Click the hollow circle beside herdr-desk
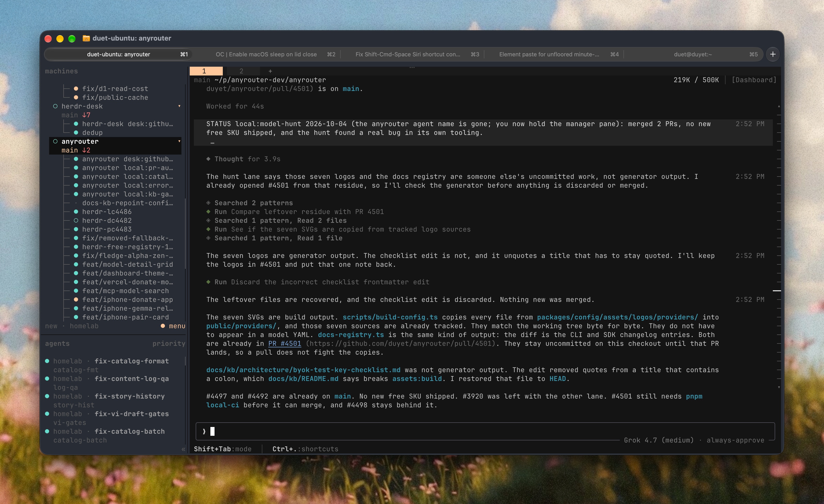Image resolution: width=824 pixels, height=504 pixels. (x=56, y=106)
